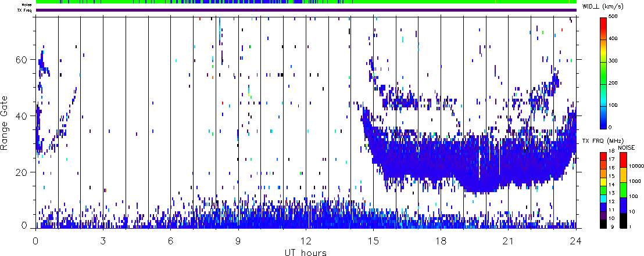Viewport: 644px width, 256px height.
Task: Click the orange segment of NOISE legend
Action: [622, 175]
